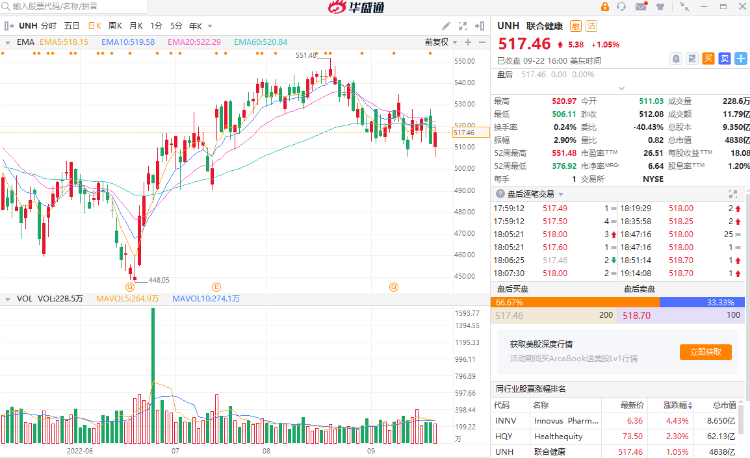
Task: Click the E event marker on timeline
Action: tap(216, 287)
